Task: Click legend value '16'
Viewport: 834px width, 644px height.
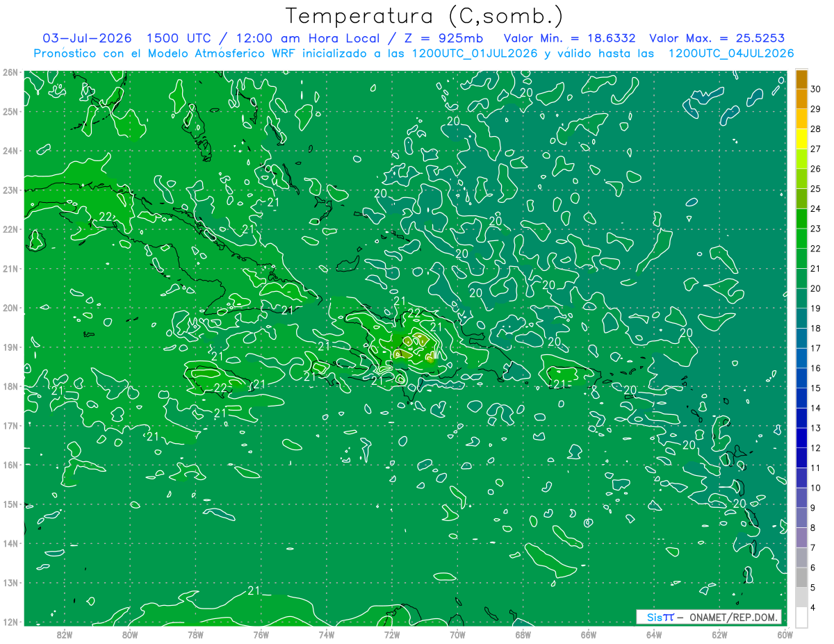Action: [x=816, y=368]
